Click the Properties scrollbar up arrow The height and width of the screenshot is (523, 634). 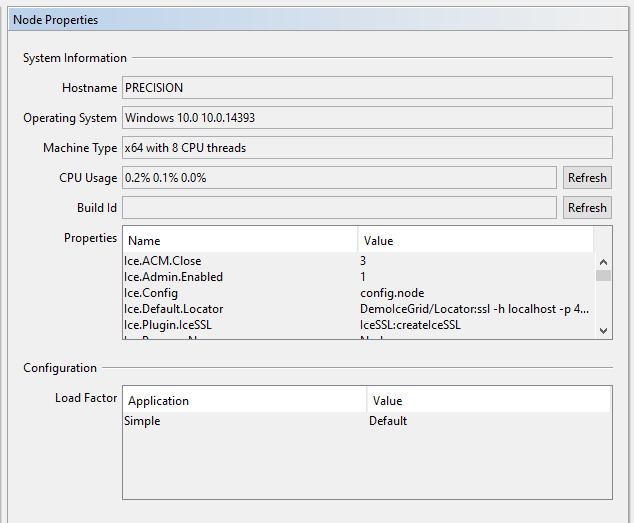pyautogui.click(x=603, y=261)
